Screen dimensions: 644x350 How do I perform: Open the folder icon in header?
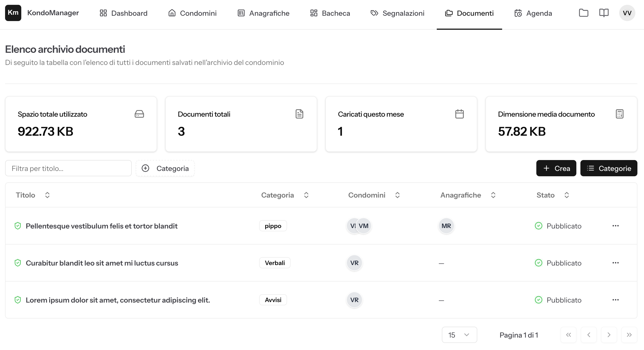[583, 13]
